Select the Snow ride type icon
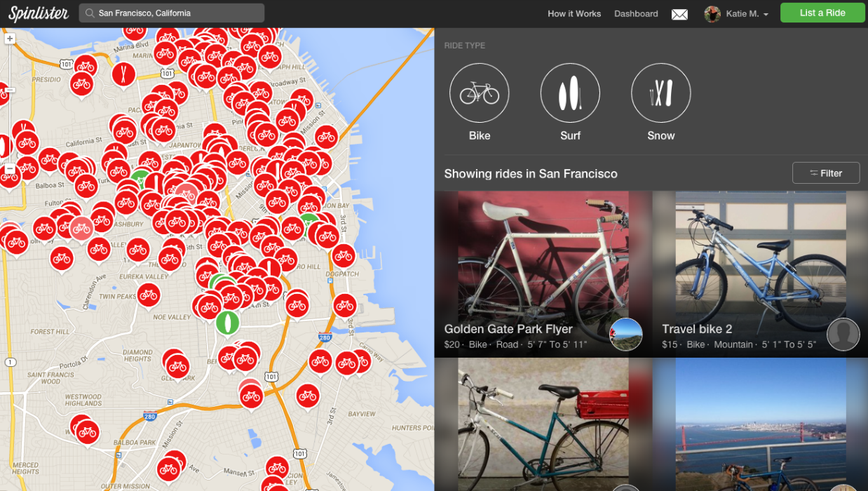The width and height of the screenshot is (868, 491). point(661,93)
